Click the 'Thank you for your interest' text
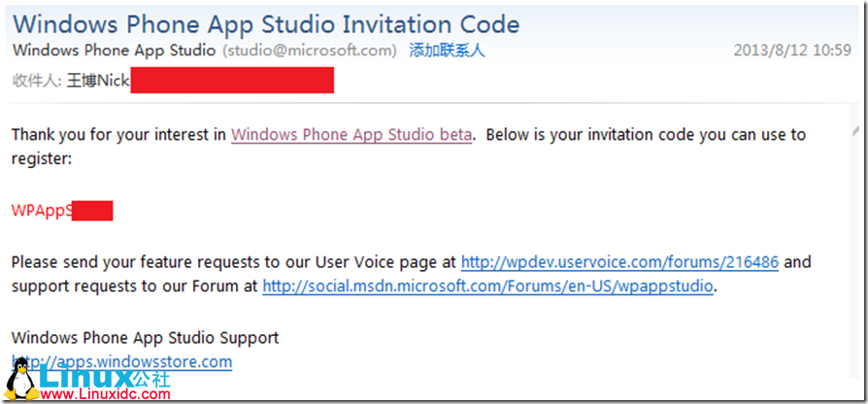The image size is (868, 404). coord(118,135)
